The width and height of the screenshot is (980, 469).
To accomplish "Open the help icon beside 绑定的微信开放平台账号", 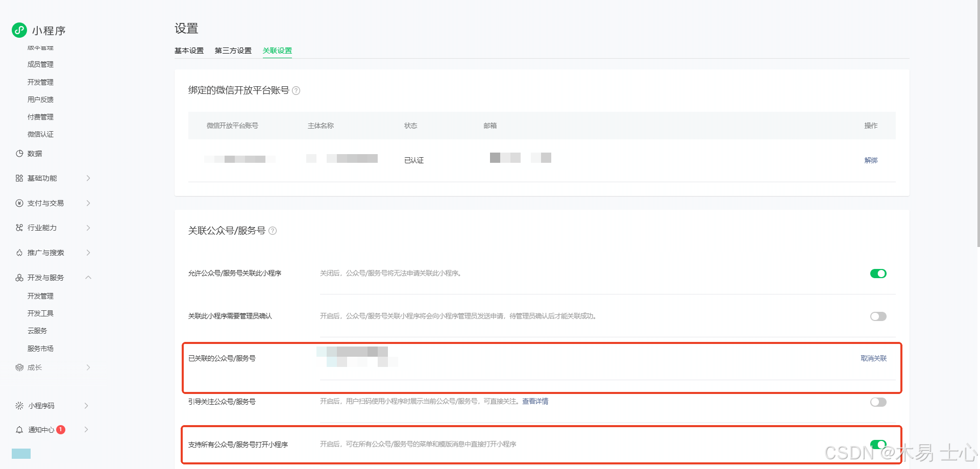I will tap(297, 90).
